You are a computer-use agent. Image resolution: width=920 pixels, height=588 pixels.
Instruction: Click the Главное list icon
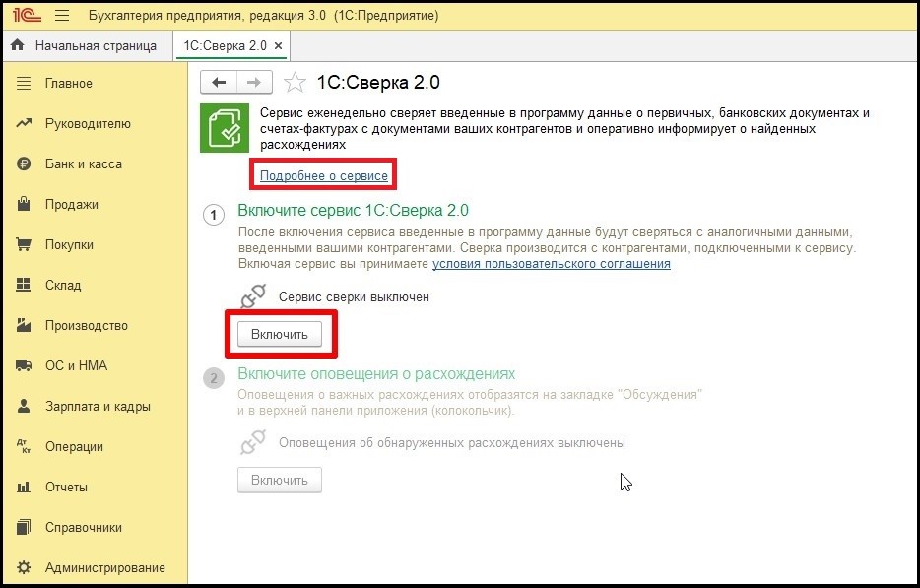coord(24,84)
